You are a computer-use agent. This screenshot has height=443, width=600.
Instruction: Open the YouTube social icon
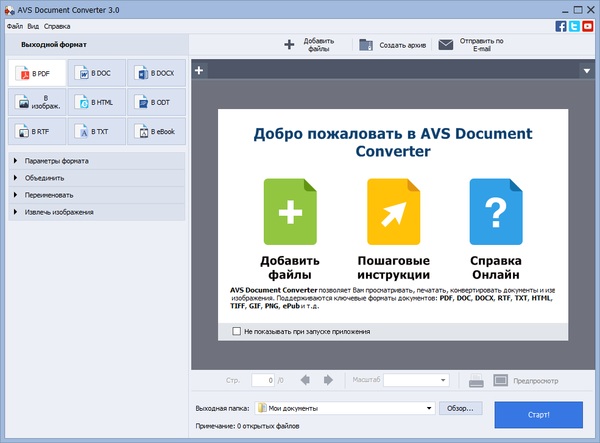pyautogui.click(x=588, y=25)
